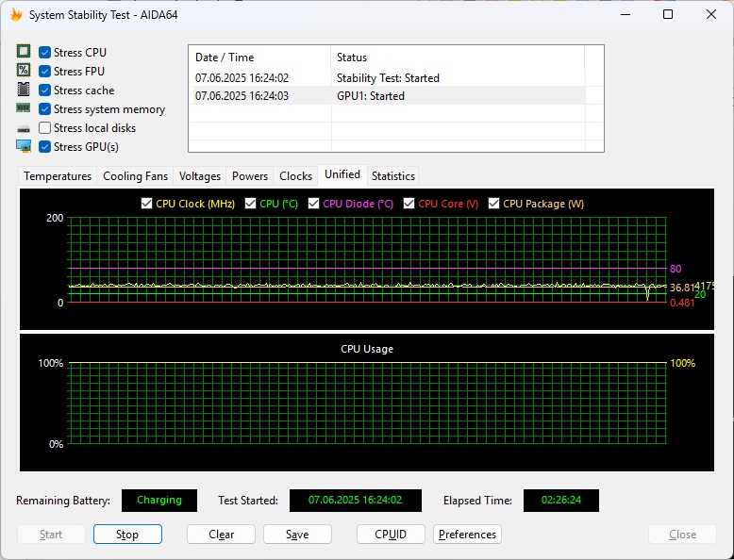Viewport: 734px width, 560px height.
Task: Click the Charging battery status field
Action: point(159,500)
